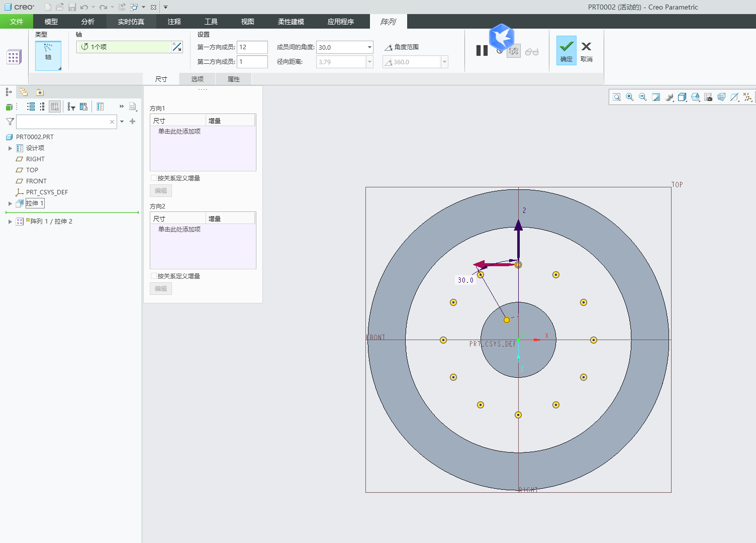Click the repaint screen icon

click(x=656, y=97)
